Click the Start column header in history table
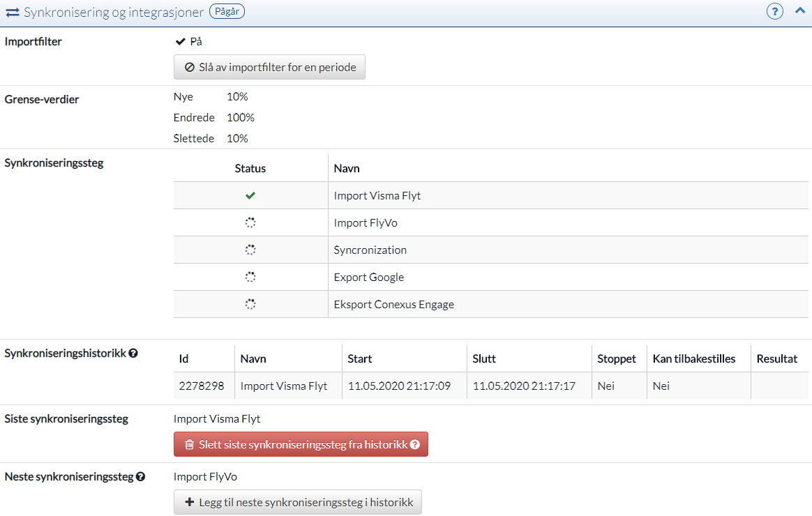Image resolution: width=812 pixels, height=516 pixels. pos(360,359)
